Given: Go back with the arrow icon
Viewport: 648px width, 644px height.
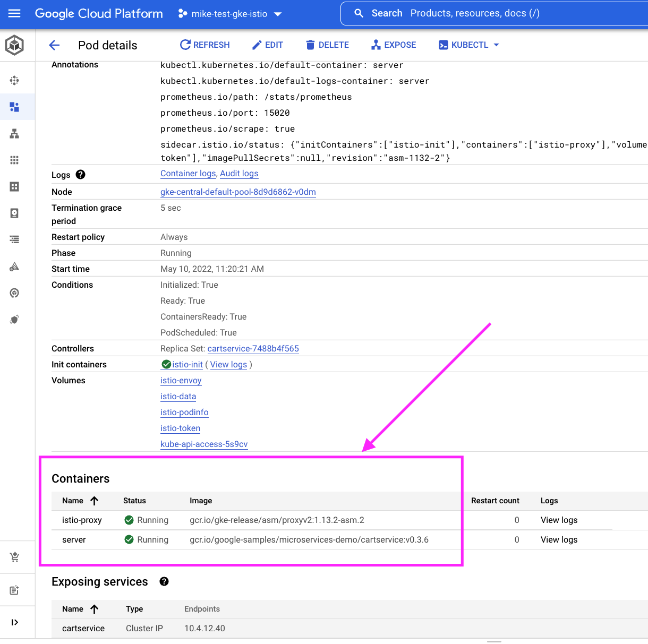Looking at the screenshot, I should point(54,45).
